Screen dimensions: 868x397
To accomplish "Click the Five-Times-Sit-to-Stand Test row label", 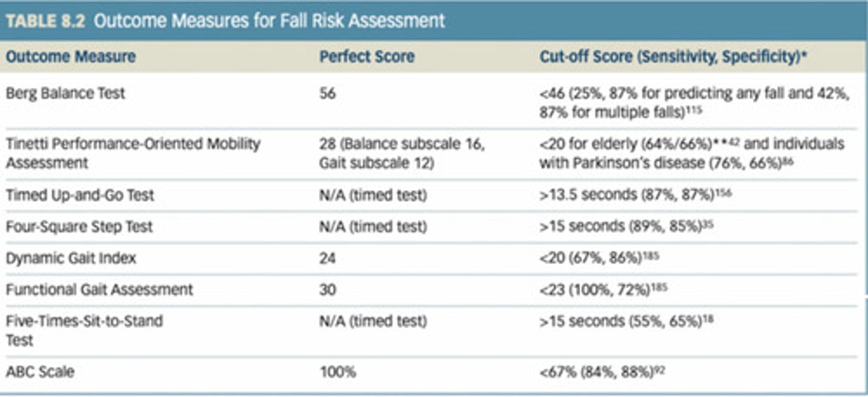I will (x=84, y=330).
